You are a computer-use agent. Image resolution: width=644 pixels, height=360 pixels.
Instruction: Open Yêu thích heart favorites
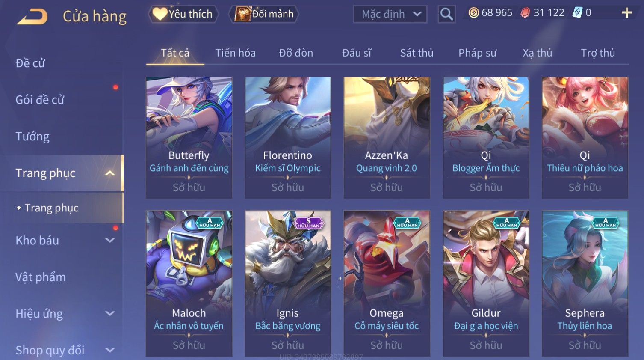[183, 14]
